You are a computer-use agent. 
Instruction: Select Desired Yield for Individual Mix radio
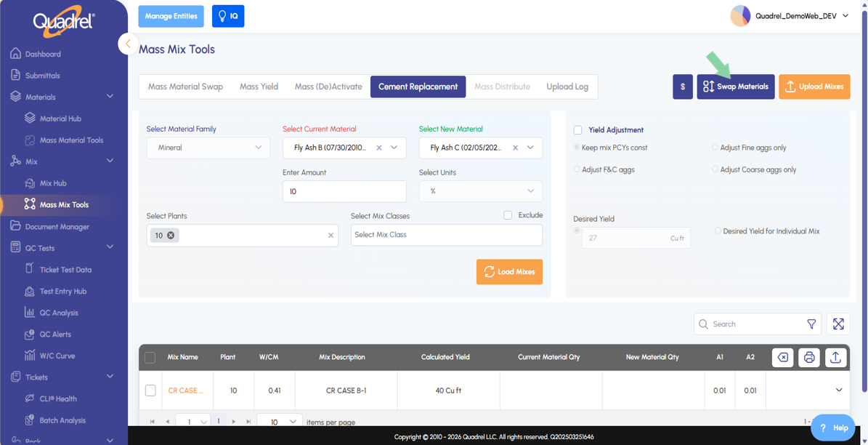tap(718, 230)
